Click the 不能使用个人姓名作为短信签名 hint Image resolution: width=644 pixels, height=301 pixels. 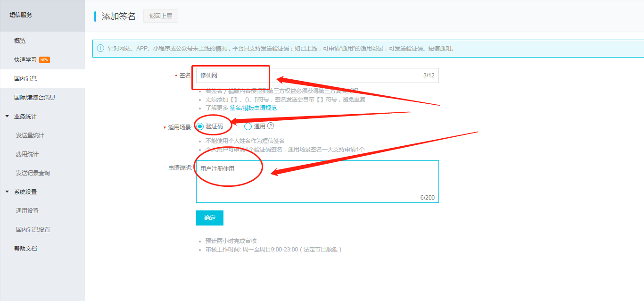pyautogui.click(x=245, y=141)
